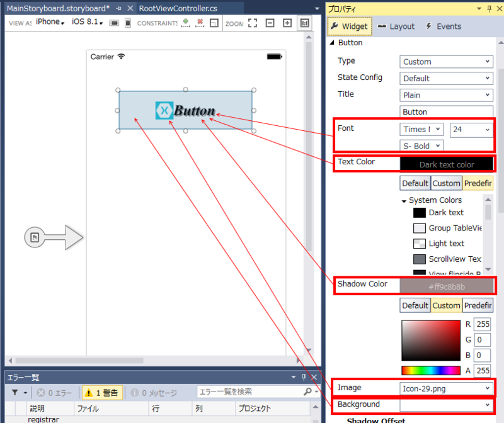The height and width of the screenshot is (423, 504).
Task: Edit the G value field
Action: [x=483, y=339]
